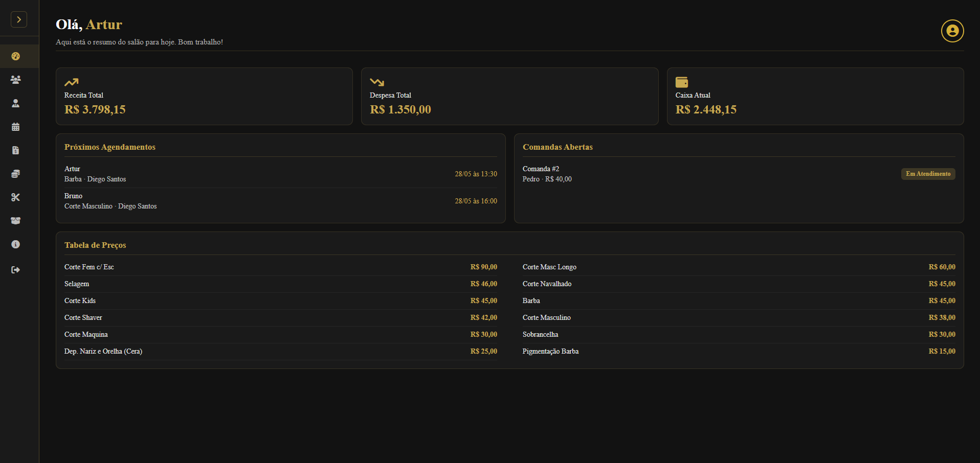The width and height of the screenshot is (980, 463).
Task: Click the R$ 15,00 price
Action: pos(942,351)
